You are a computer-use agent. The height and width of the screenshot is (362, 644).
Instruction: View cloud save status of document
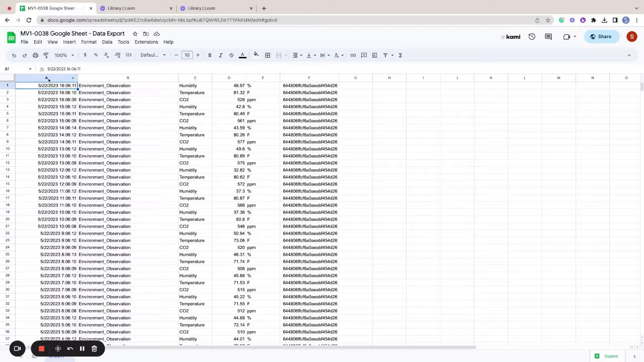tap(156, 34)
